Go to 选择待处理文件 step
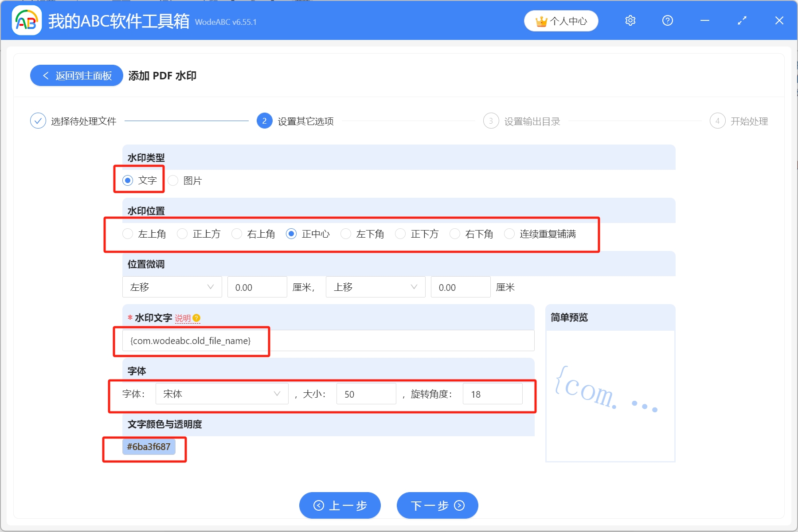 coord(83,121)
